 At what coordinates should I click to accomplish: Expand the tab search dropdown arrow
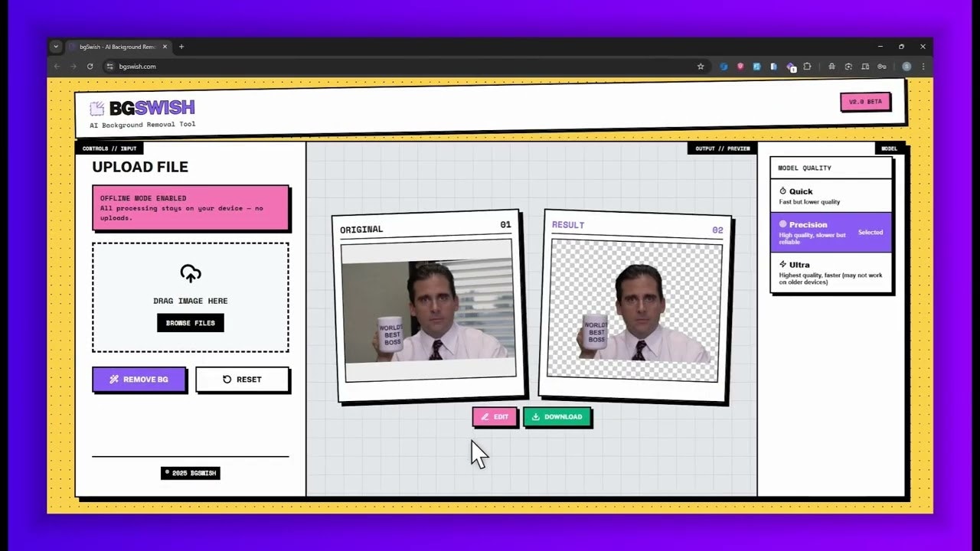[56, 47]
